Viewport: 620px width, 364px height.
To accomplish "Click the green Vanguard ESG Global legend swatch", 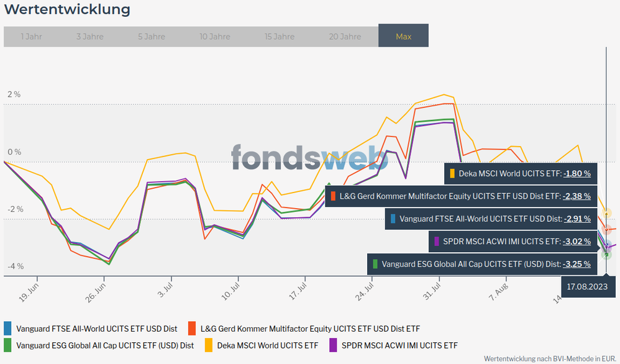I will (x=7, y=345).
